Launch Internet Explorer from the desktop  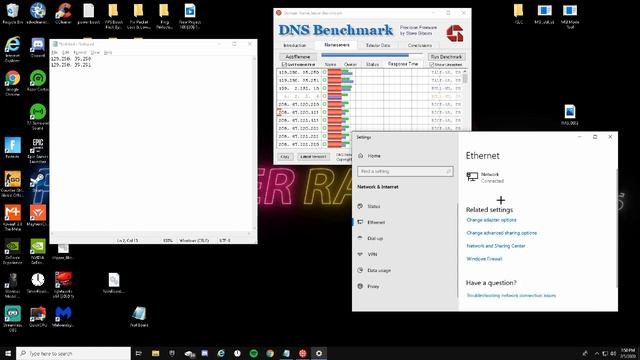point(12,48)
